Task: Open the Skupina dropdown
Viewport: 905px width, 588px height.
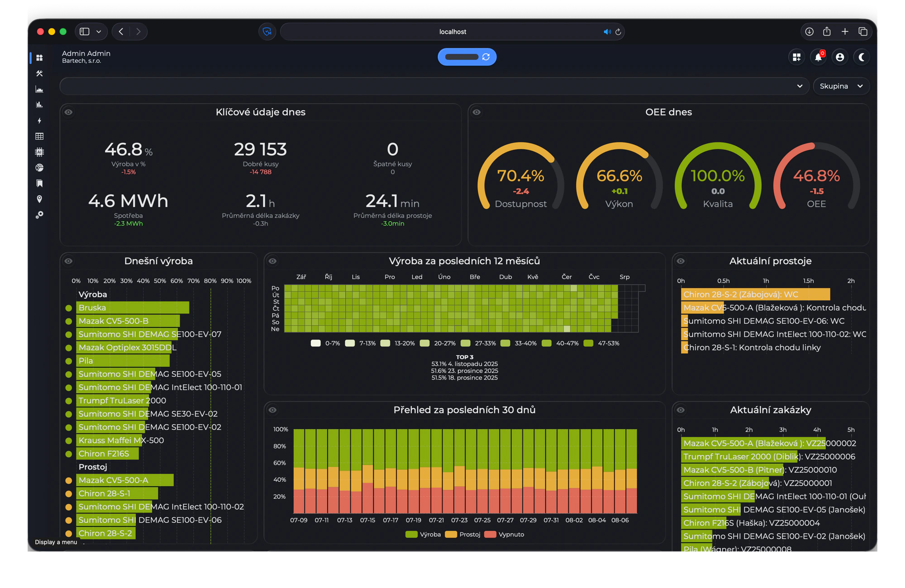Action: click(x=841, y=86)
